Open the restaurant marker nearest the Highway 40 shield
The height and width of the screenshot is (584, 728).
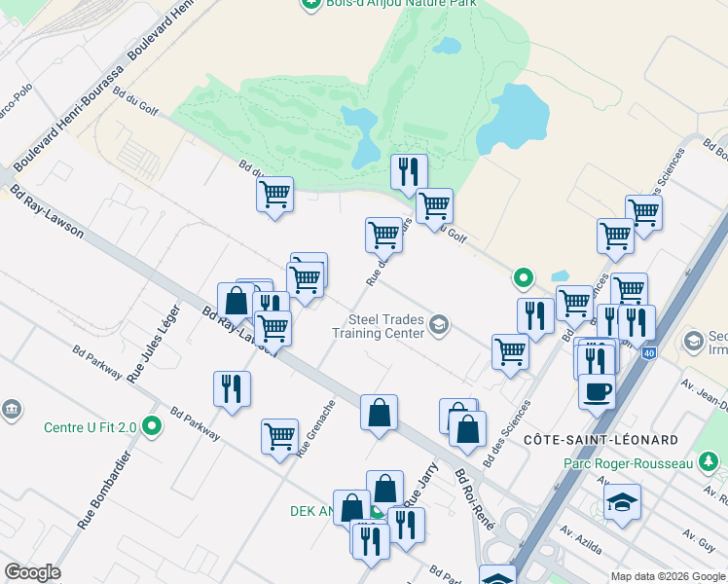tap(637, 323)
